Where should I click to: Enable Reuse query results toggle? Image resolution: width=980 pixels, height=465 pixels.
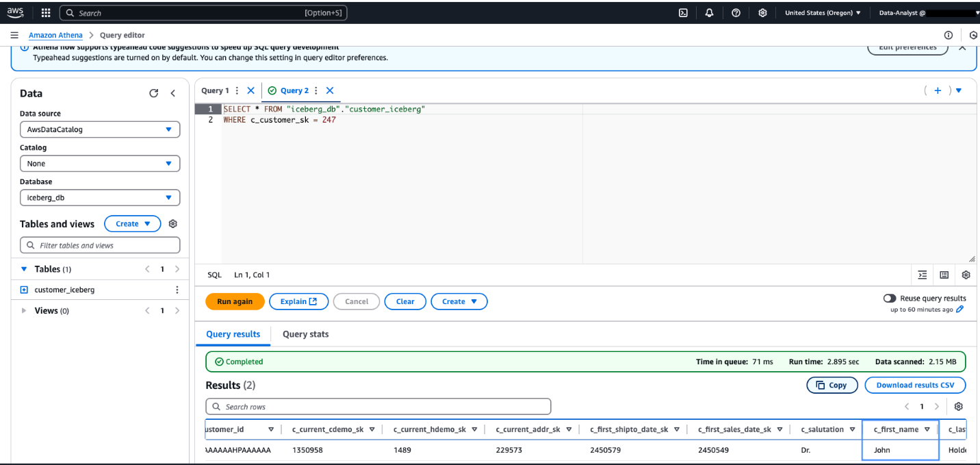coord(890,299)
